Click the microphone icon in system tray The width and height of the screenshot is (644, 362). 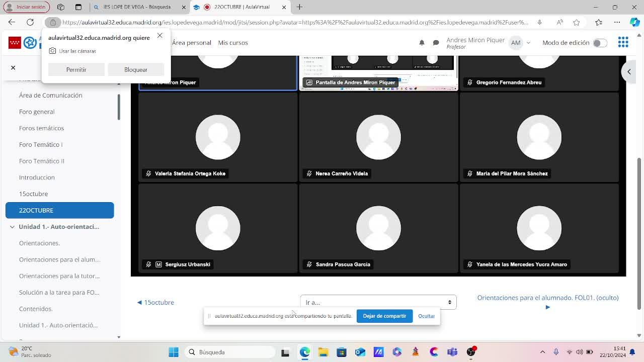click(556, 352)
